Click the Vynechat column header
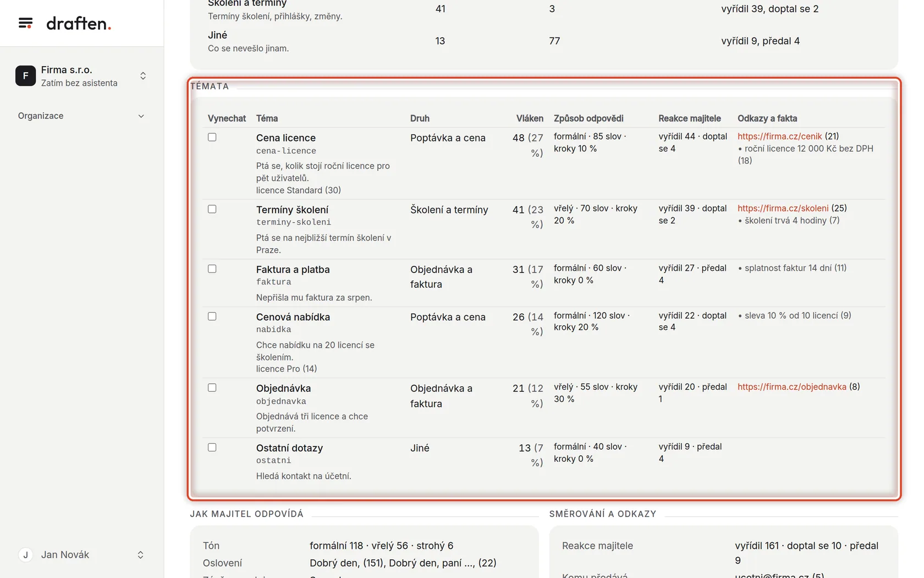Viewport: 924px width, 578px height. point(227,118)
